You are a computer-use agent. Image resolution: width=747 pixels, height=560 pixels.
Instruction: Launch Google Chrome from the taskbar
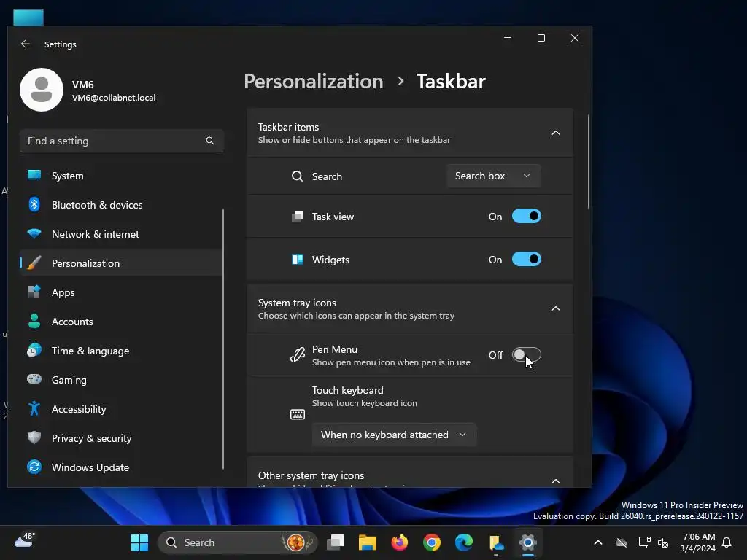(x=432, y=542)
